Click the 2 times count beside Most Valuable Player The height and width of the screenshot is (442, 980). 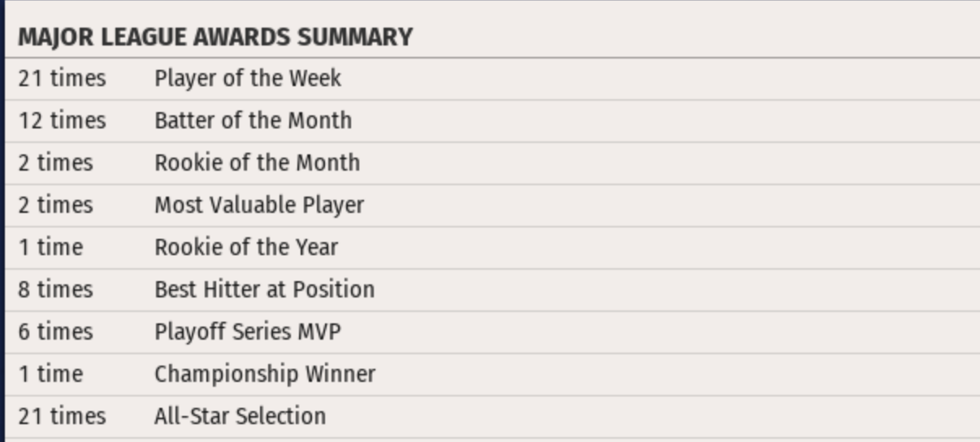pos(55,206)
